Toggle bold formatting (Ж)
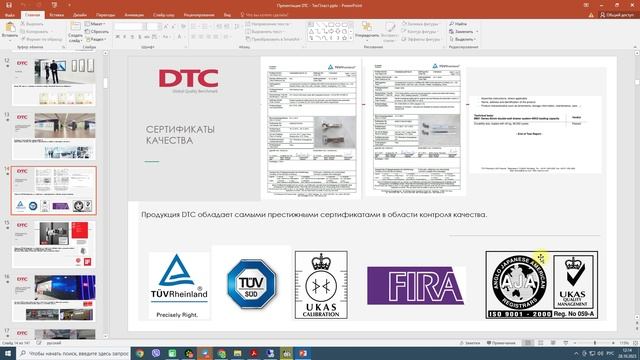The width and height of the screenshot is (640, 360). pos(118,37)
